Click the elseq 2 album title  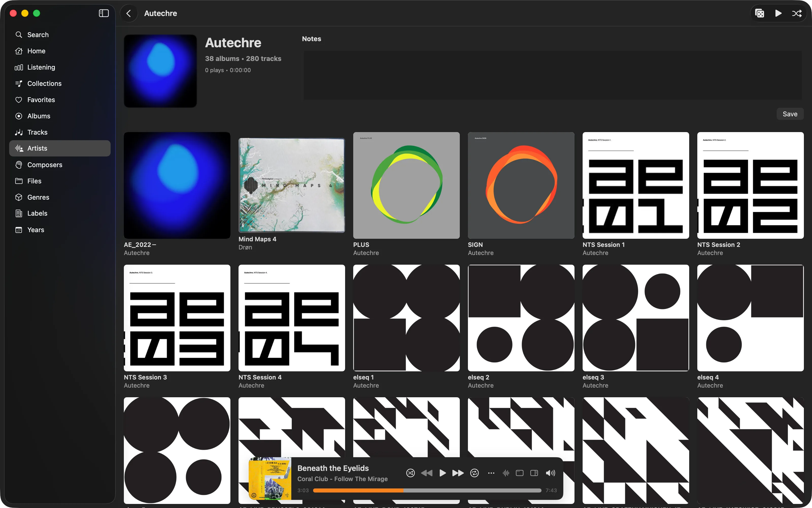479,377
